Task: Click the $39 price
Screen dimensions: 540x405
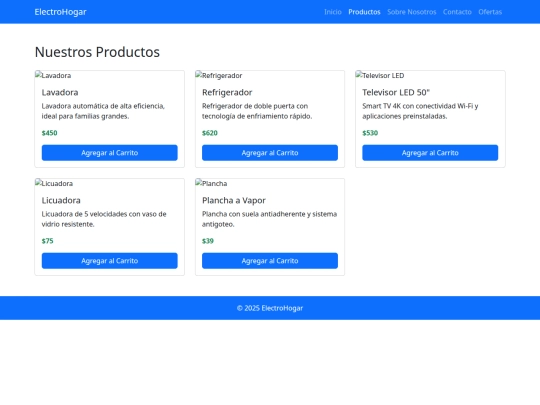Action: point(208,241)
